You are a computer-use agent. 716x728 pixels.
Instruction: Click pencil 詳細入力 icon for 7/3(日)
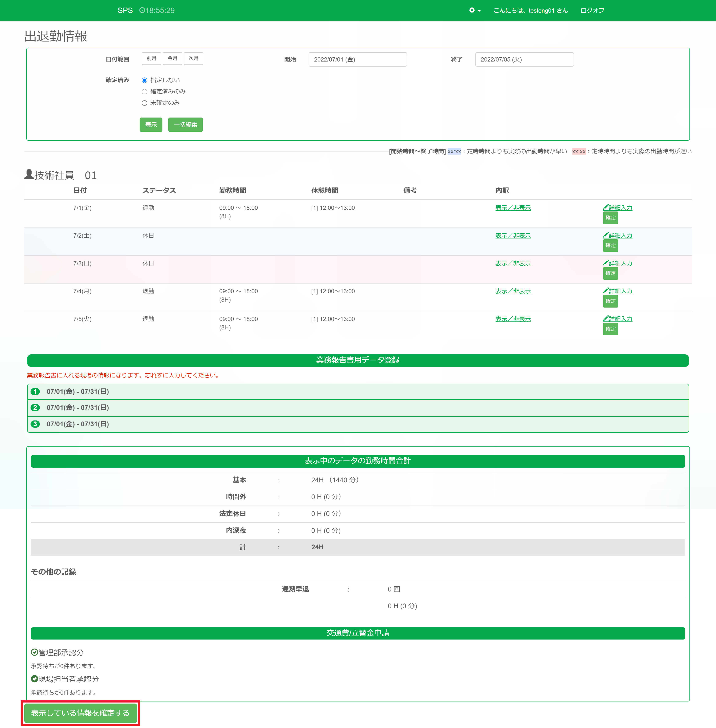pos(605,263)
